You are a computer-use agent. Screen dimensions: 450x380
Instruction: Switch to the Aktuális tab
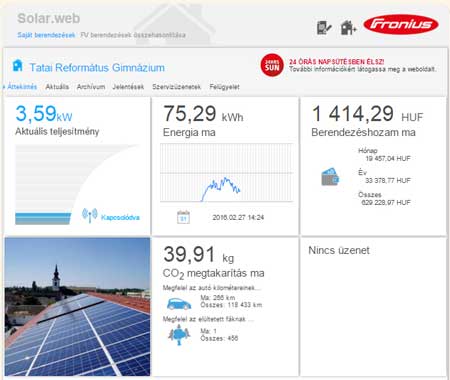click(57, 87)
